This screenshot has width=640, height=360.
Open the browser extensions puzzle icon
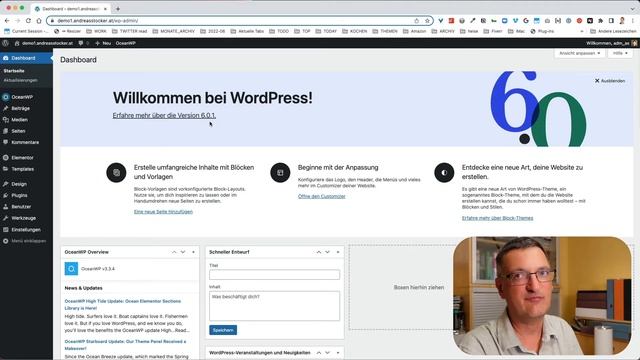[x=601, y=20]
